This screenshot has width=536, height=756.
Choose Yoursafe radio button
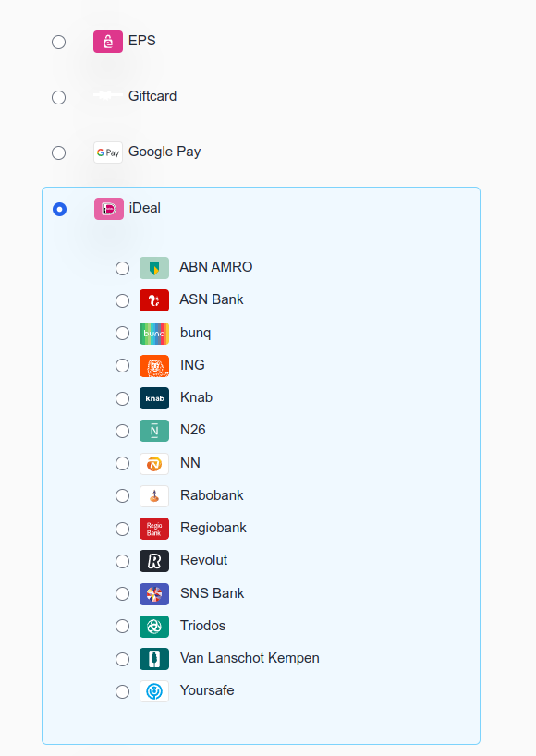pyautogui.click(x=122, y=691)
